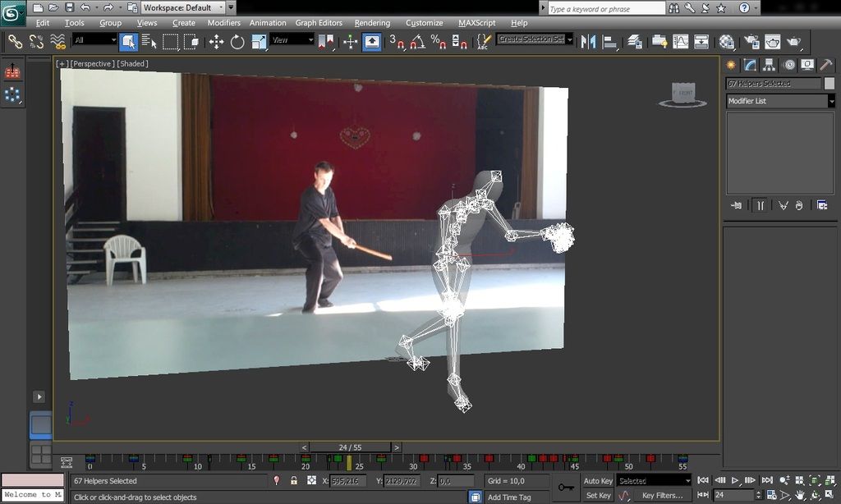The width and height of the screenshot is (841, 504).
Task: Switch to the Motion panel tab
Action: pyautogui.click(x=788, y=65)
